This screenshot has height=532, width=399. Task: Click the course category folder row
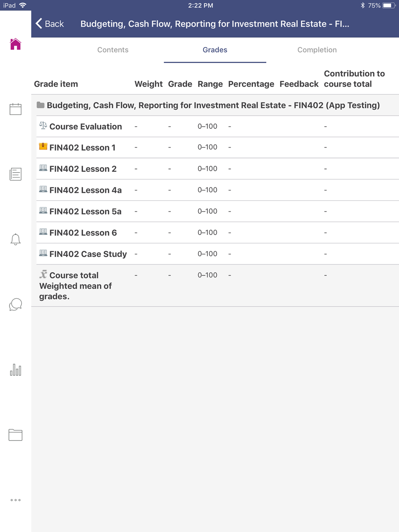pyautogui.click(x=215, y=105)
